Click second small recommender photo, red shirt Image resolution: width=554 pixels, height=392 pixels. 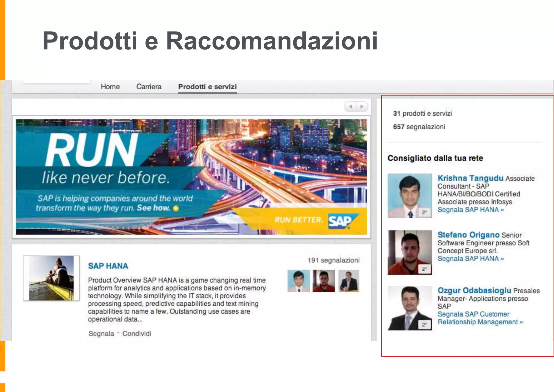pyautogui.click(x=324, y=281)
